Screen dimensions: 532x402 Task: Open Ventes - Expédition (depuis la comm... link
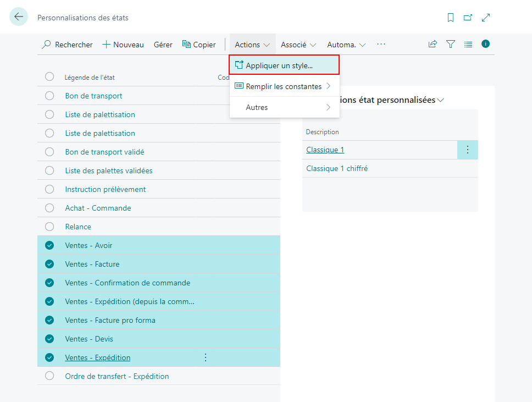tap(130, 301)
